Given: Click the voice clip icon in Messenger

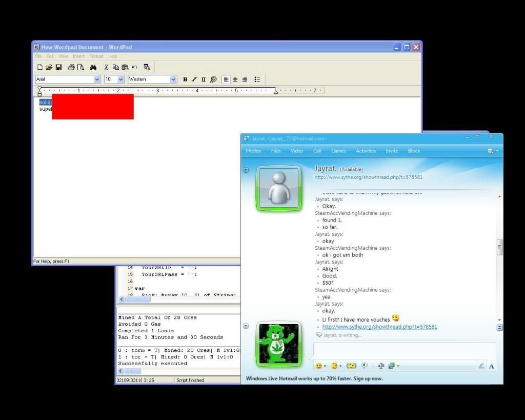Looking at the screenshot, I should 365,366.
